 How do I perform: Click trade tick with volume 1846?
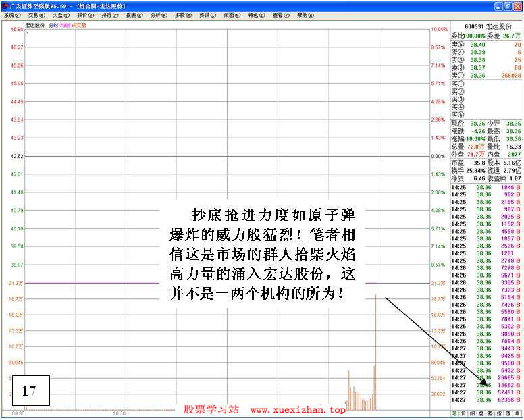(x=486, y=187)
